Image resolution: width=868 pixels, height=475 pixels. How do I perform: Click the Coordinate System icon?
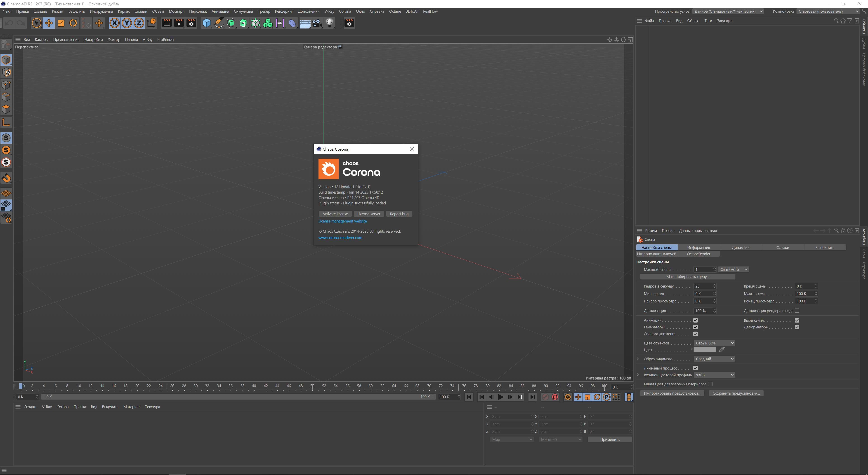tap(152, 23)
